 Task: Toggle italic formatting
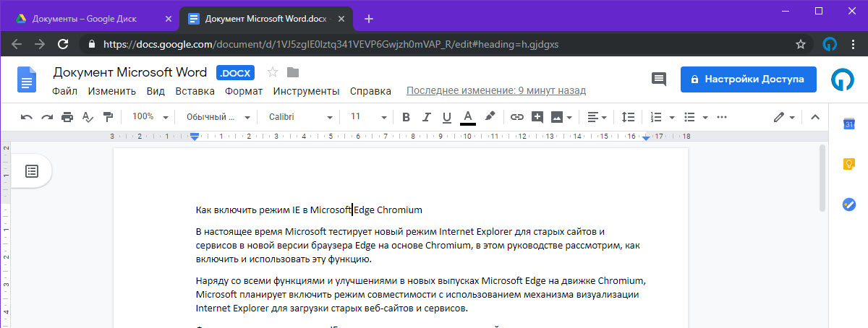coord(426,116)
